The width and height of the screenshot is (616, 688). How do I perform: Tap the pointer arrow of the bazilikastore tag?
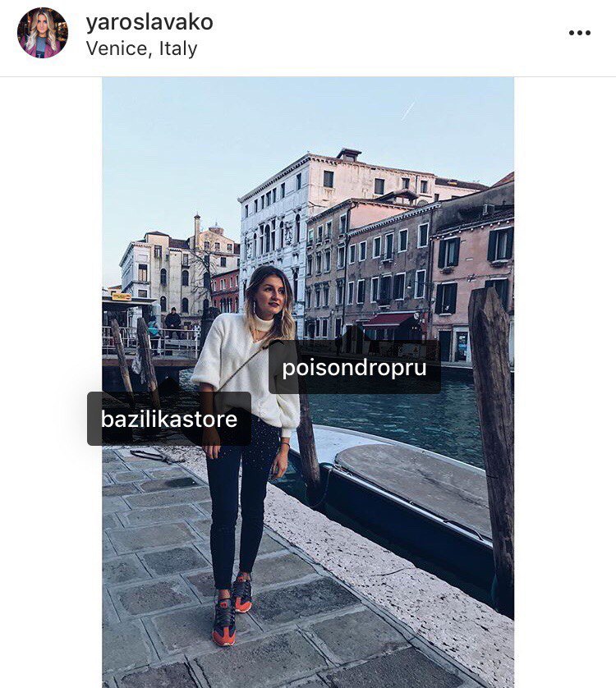[x=169, y=385]
